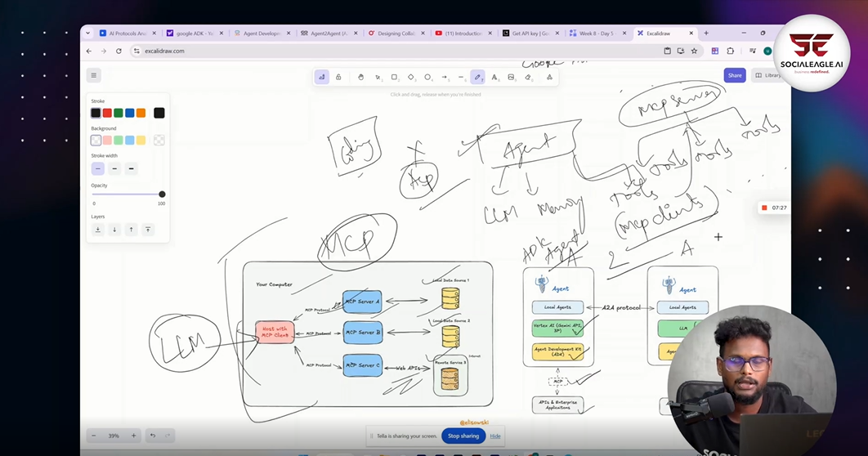Toggle the canvas lock tool icon
The height and width of the screenshot is (456, 868).
338,77
